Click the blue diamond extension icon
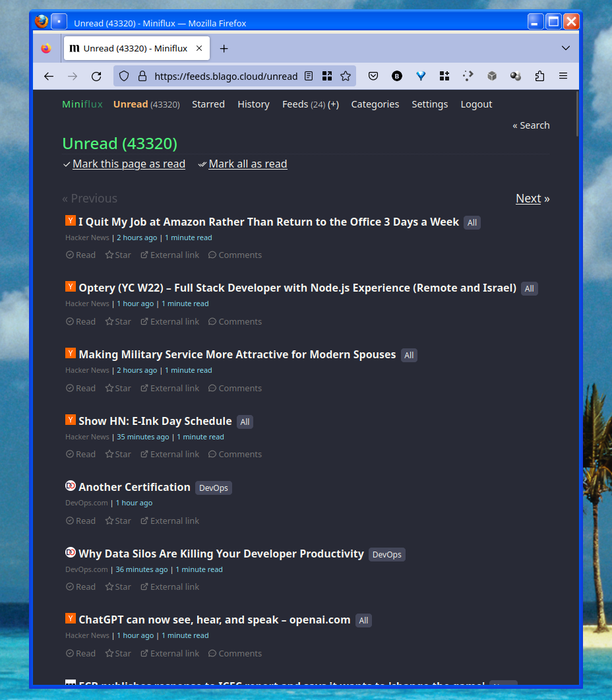The height and width of the screenshot is (700, 612). click(x=421, y=77)
